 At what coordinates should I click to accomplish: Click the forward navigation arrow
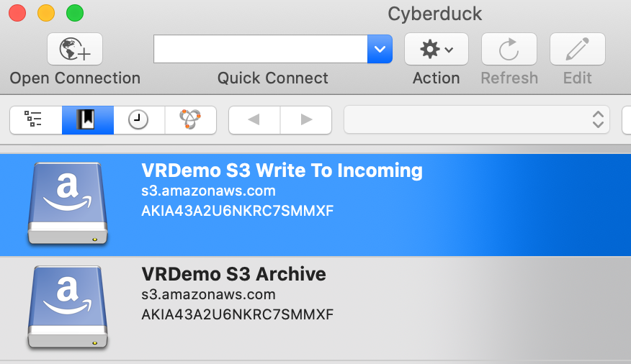click(x=306, y=119)
